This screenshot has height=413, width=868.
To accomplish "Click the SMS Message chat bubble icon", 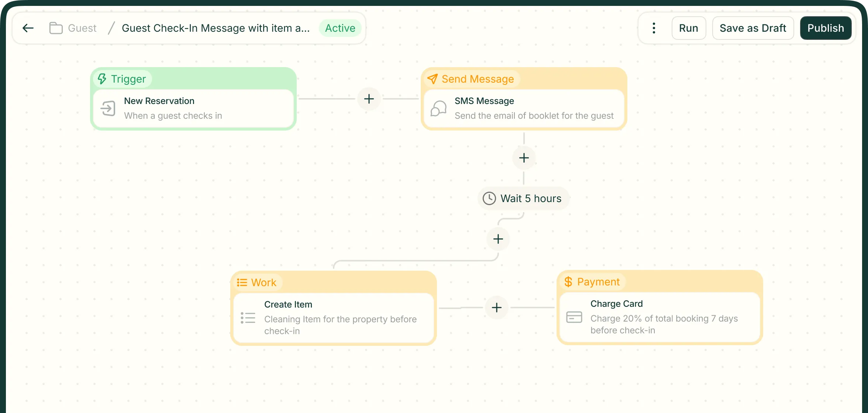I will click(438, 108).
